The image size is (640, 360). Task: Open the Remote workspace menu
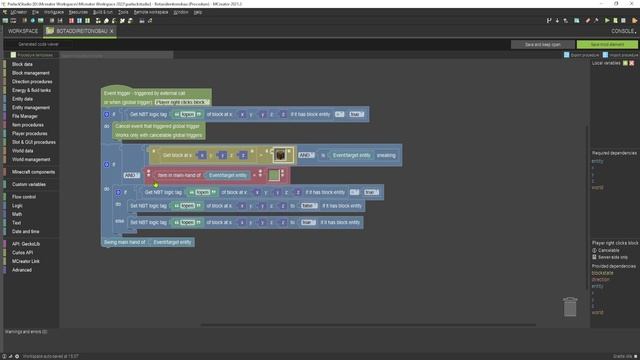(x=151, y=12)
